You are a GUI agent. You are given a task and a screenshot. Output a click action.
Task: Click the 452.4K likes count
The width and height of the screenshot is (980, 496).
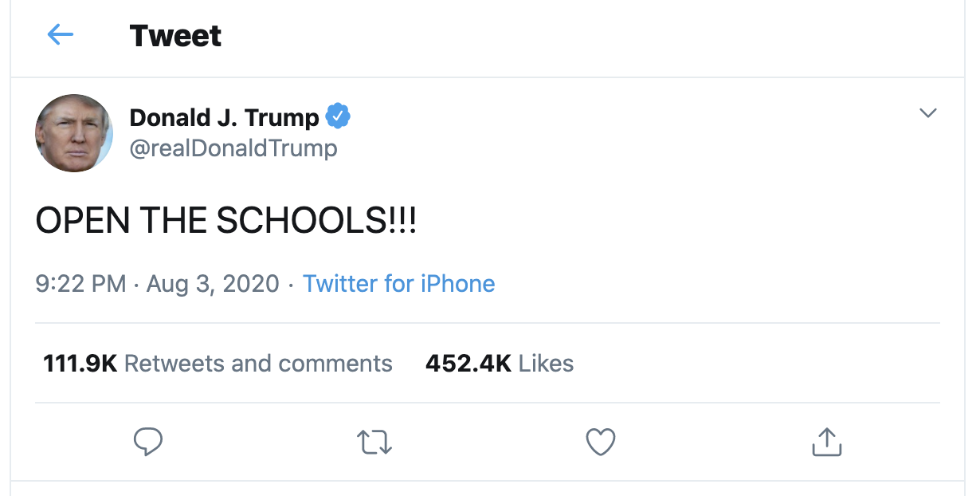point(468,364)
